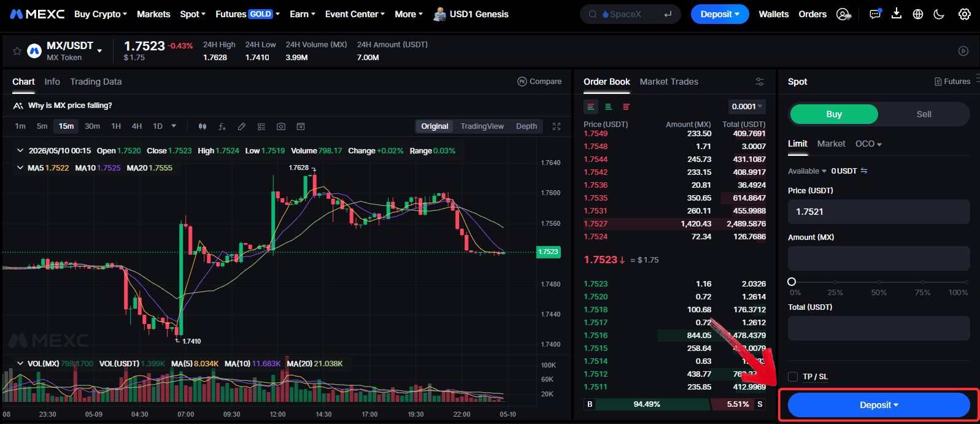The width and height of the screenshot is (980, 424).
Task: Switch to the Market Trades tab
Action: coord(669,82)
